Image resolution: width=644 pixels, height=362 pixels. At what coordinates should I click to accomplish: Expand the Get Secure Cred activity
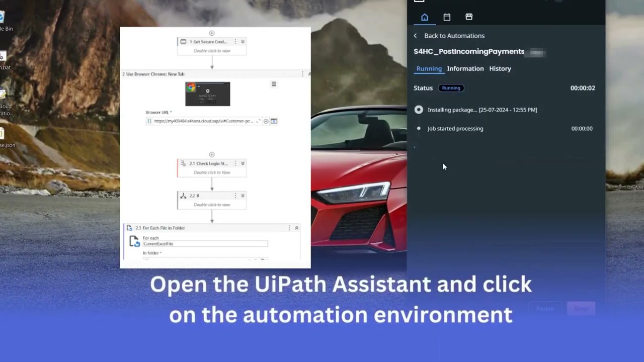pyautogui.click(x=243, y=42)
